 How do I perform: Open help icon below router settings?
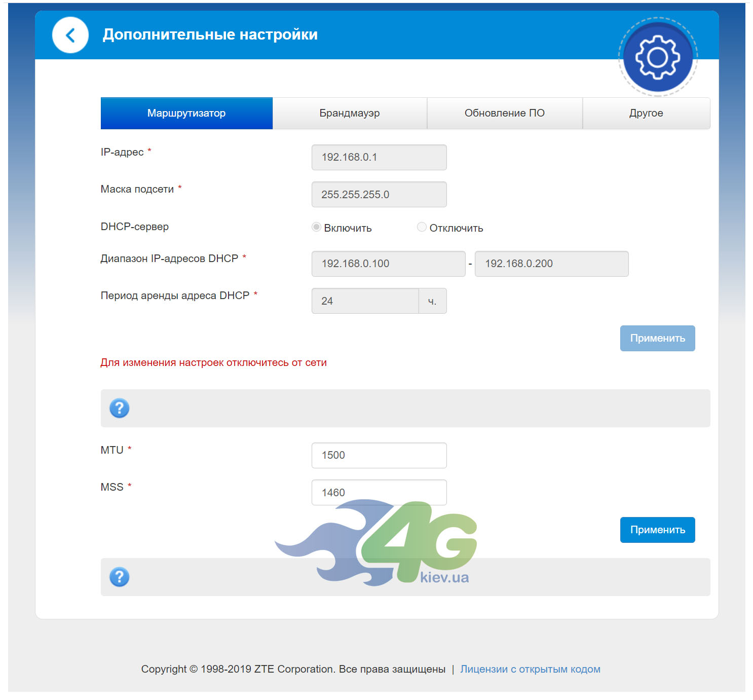120,408
